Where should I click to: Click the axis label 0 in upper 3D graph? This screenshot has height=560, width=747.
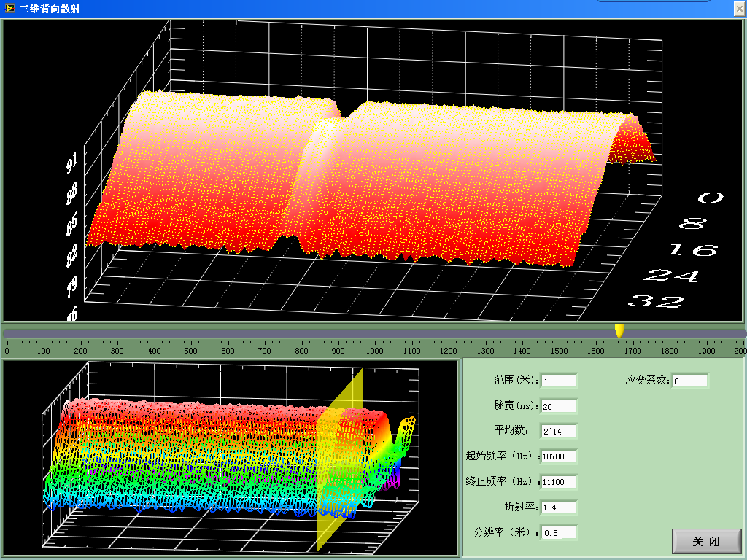click(711, 197)
